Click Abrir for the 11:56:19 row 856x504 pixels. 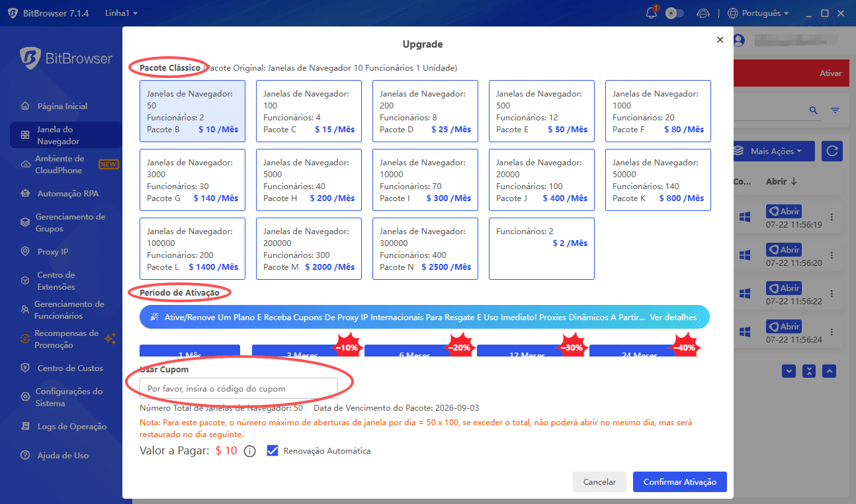[x=784, y=212]
